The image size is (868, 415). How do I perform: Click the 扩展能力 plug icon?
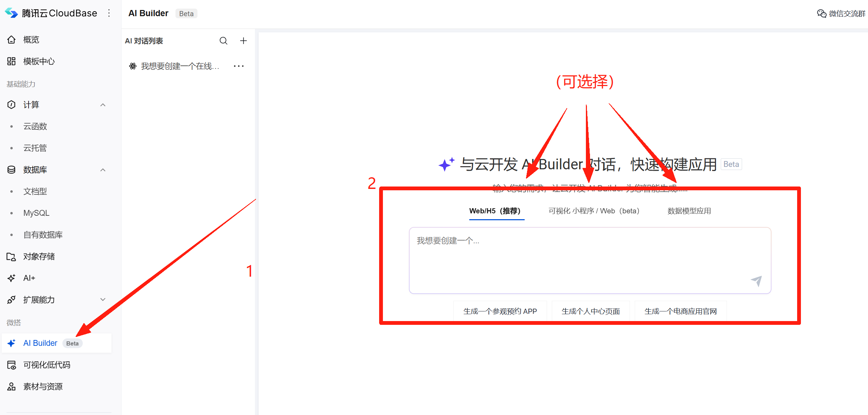pos(11,300)
